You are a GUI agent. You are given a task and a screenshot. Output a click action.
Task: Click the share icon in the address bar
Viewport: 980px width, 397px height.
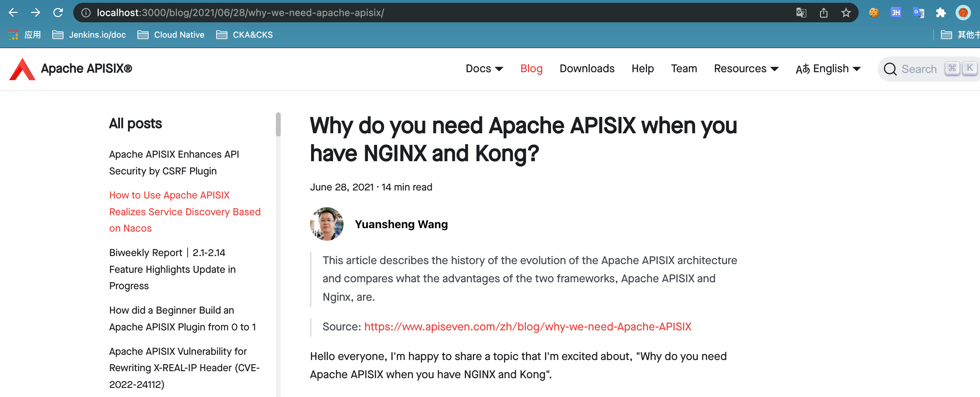824,13
